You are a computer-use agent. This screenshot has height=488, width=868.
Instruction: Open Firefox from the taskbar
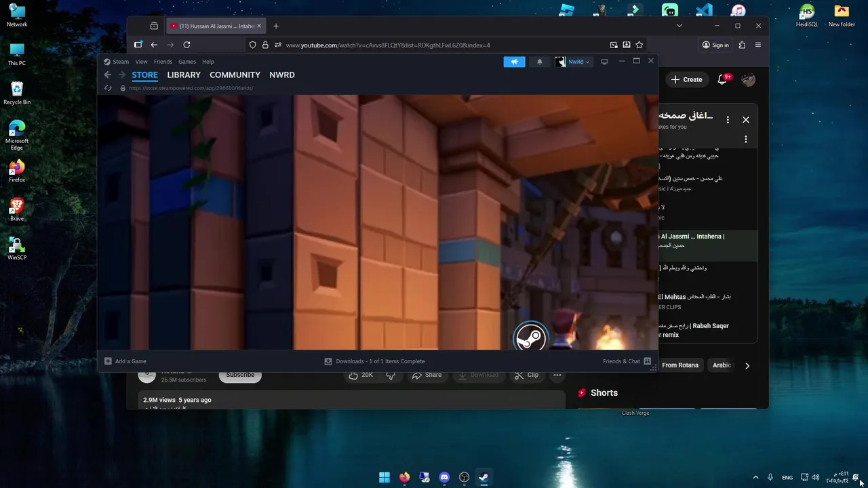pos(404,477)
